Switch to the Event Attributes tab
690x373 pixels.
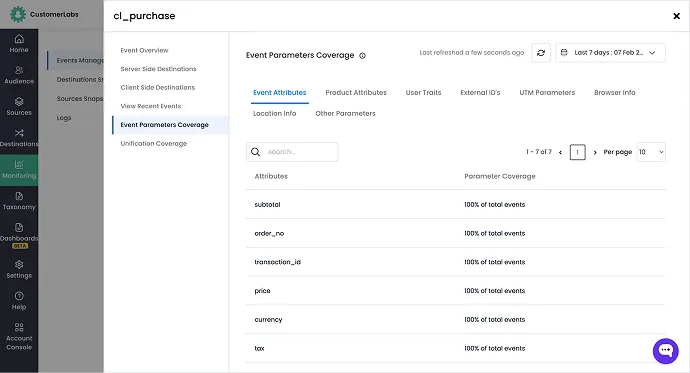(x=280, y=93)
